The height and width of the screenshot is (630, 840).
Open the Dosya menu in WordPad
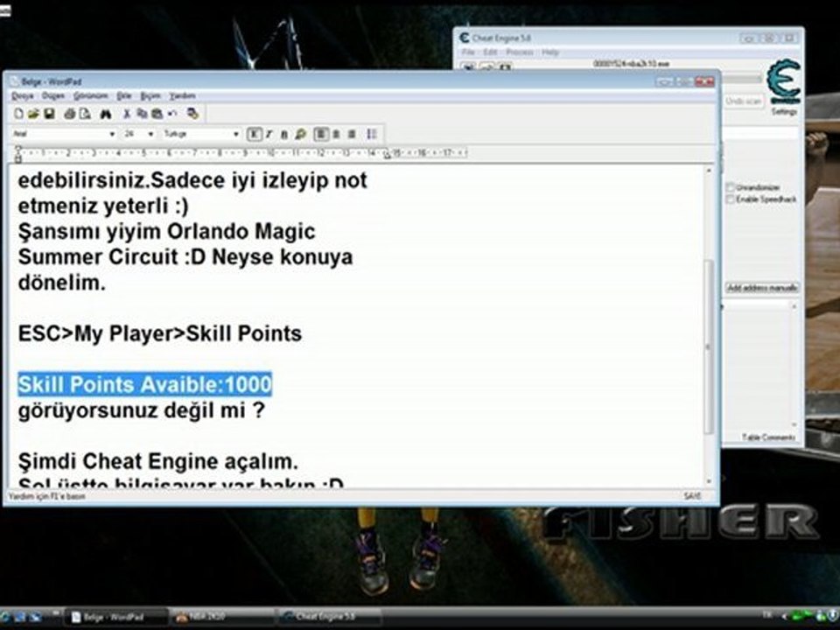coord(23,96)
